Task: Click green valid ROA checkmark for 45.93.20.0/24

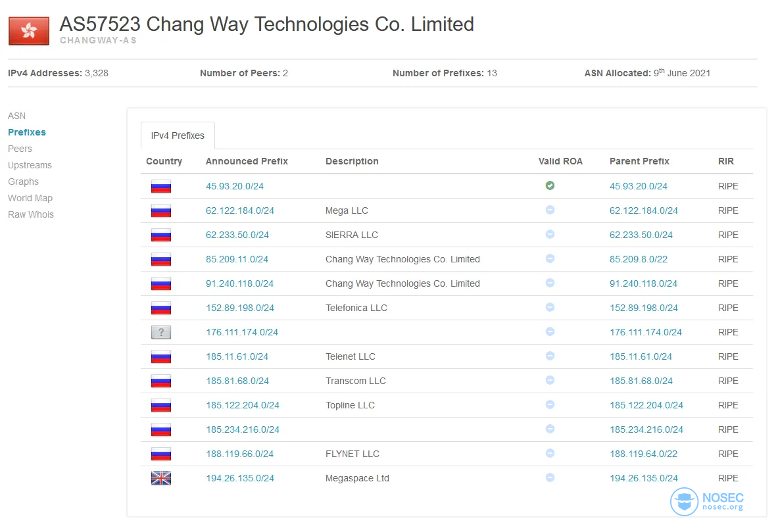Action: [550, 185]
